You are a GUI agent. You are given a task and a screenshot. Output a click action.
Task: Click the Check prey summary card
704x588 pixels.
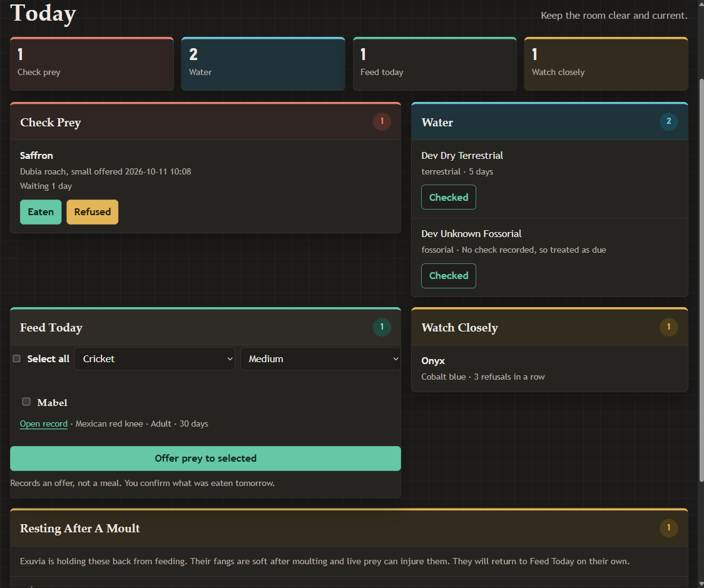(x=92, y=64)
